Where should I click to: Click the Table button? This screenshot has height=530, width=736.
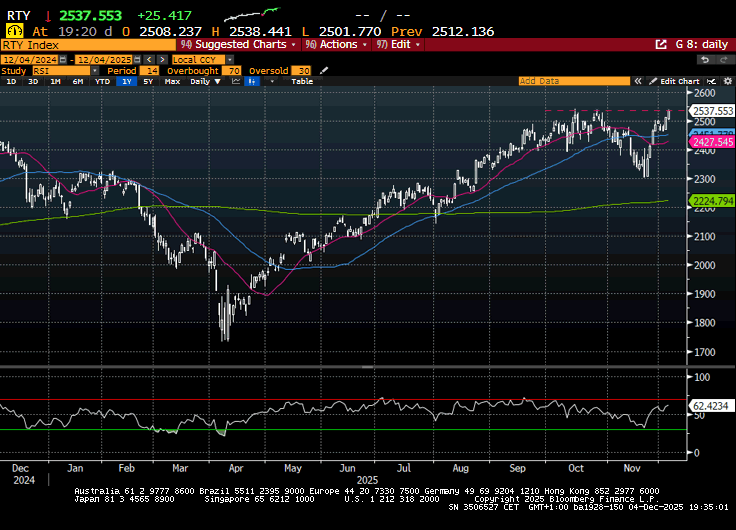pos(301,81)
